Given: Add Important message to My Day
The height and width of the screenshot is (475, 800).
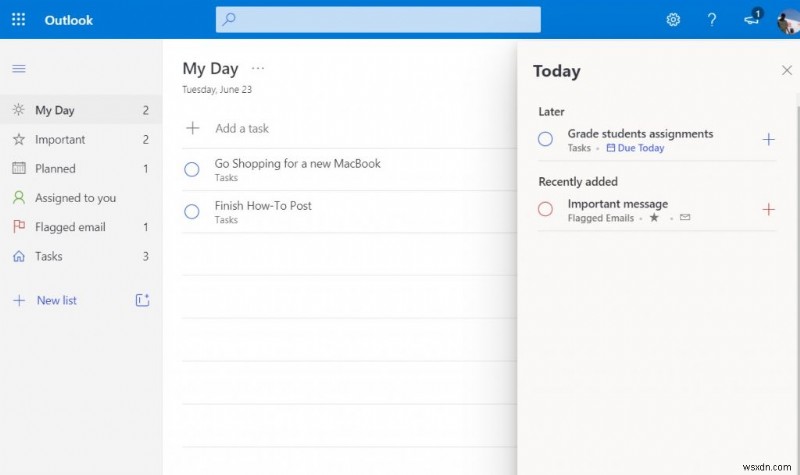Looking at the screenshot, I should click(x=768, y=209).
